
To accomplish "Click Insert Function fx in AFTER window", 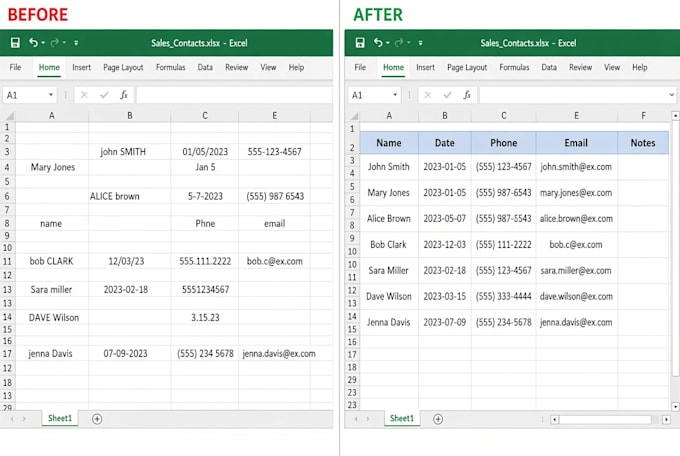I will tap(467, 95).
